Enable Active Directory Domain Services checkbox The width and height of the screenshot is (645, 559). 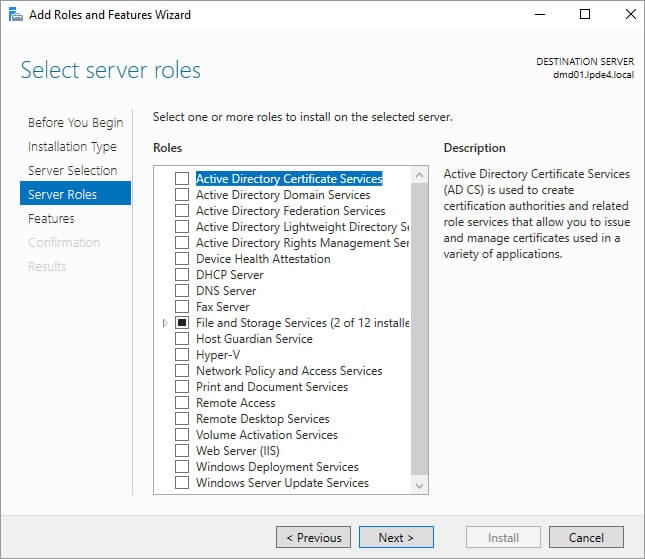click(182, 195)
